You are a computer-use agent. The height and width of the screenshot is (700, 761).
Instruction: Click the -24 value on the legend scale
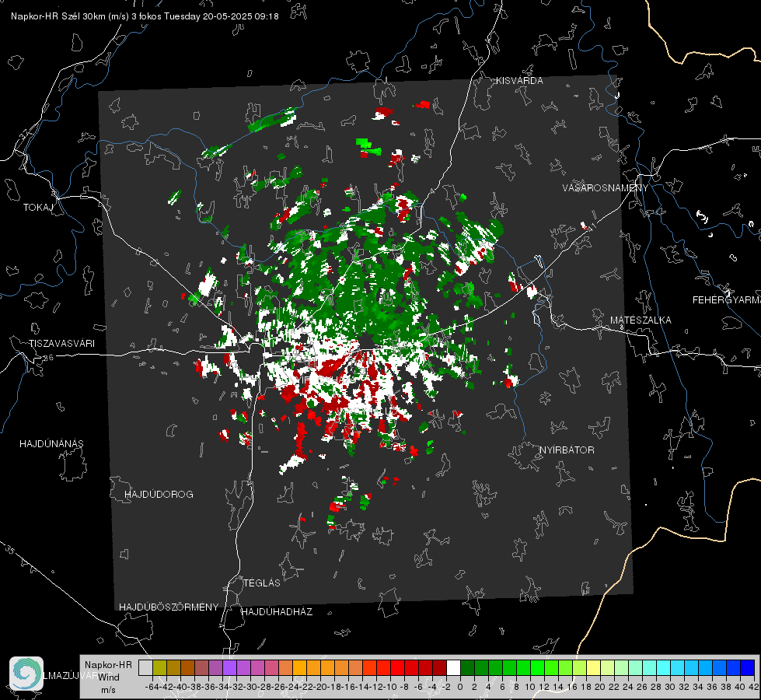point(292,688)
